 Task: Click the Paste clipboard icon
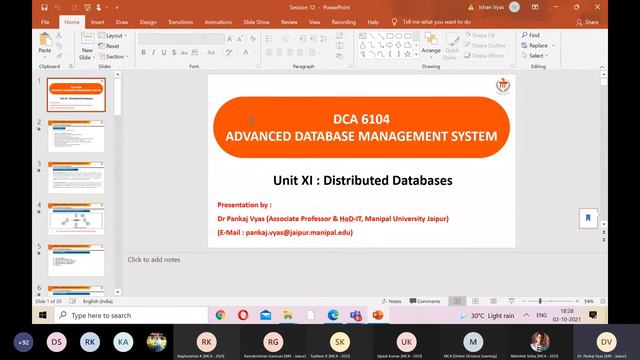point(45,39)
